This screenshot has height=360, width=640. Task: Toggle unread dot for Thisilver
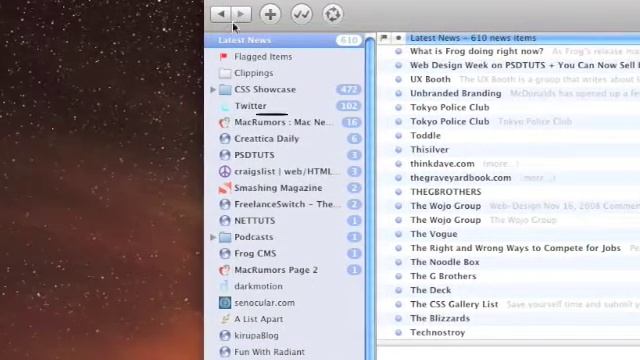[x=399, y=150]
